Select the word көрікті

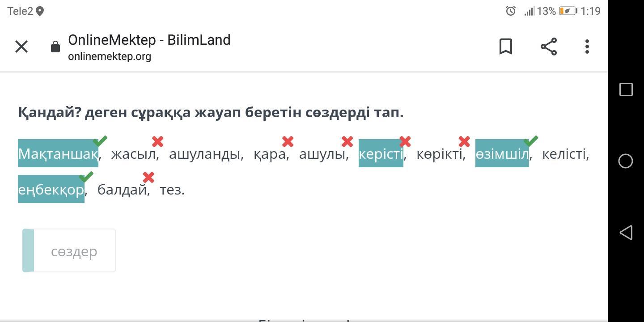(440, 154)
